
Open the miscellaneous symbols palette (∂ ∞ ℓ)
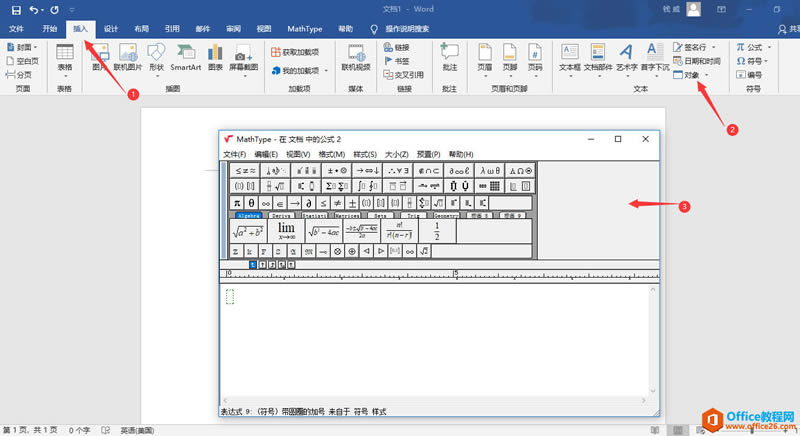click(x=459, y=171)
